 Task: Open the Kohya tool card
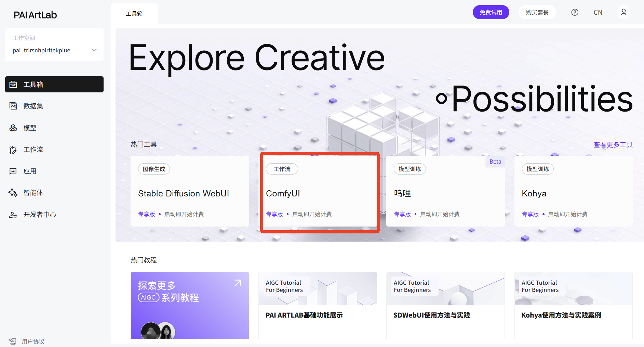pos(574,191)
